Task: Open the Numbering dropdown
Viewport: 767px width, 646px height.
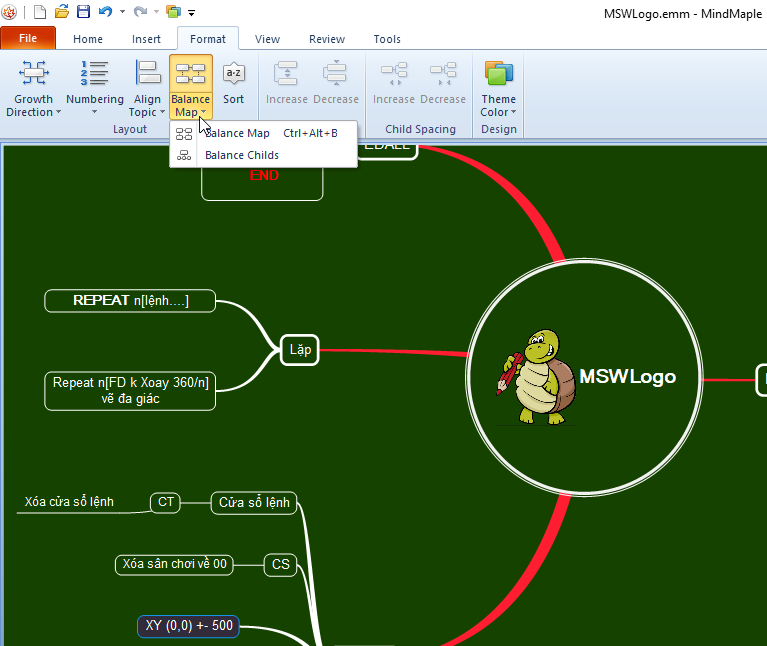Action: click(94, 88)
